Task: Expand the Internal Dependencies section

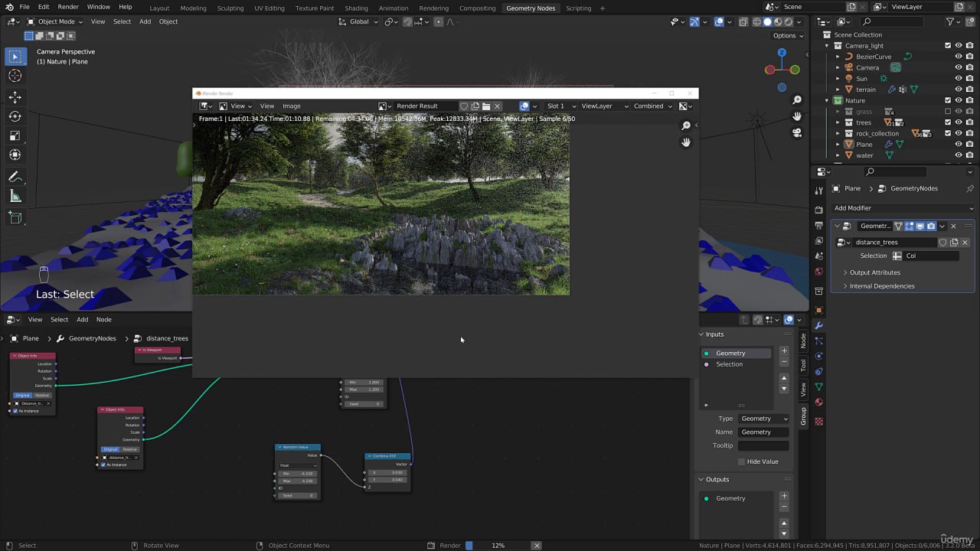Action: [x=881, y=286]
